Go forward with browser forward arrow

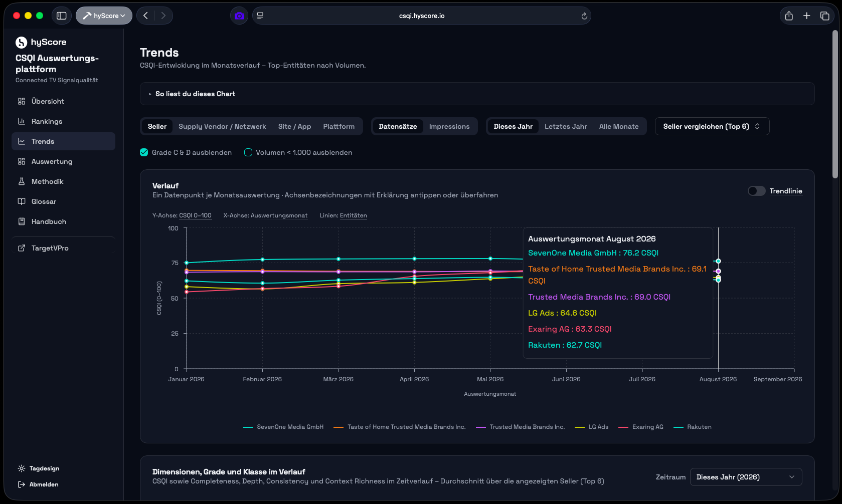pos(163,16)
